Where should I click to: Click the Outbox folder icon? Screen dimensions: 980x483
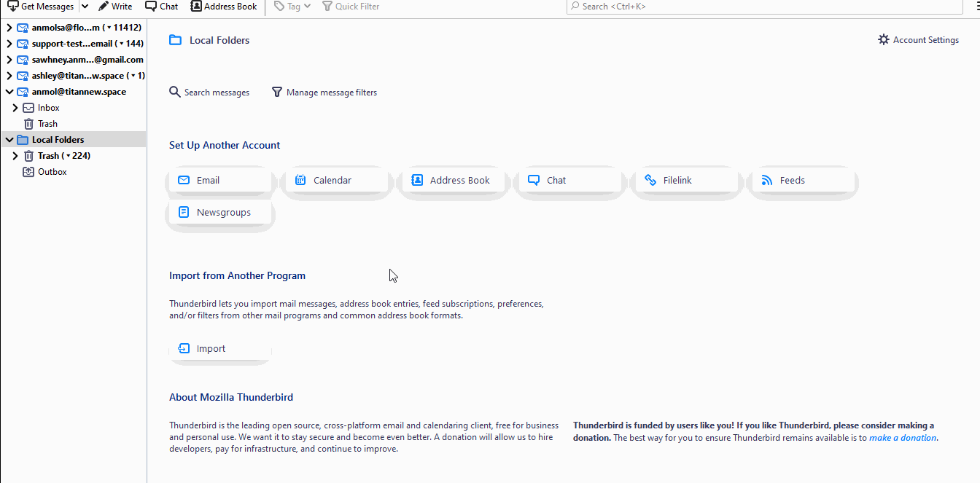tap(28, 172)
